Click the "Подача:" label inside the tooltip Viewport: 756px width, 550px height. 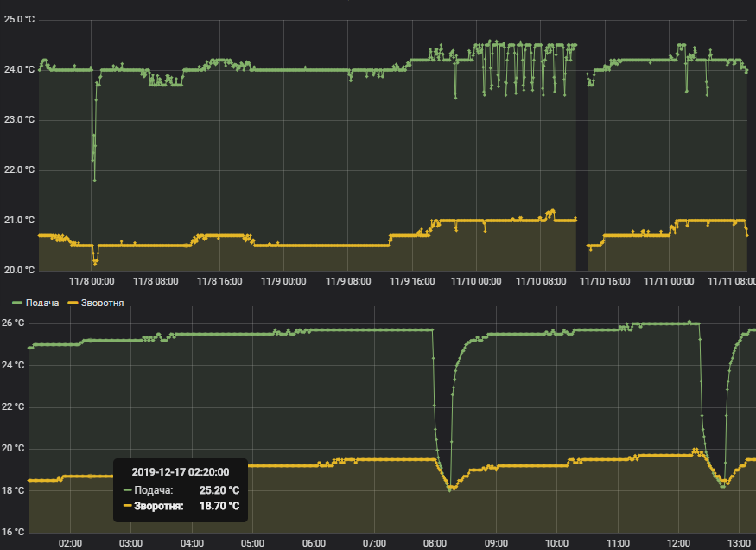(153, 490)
